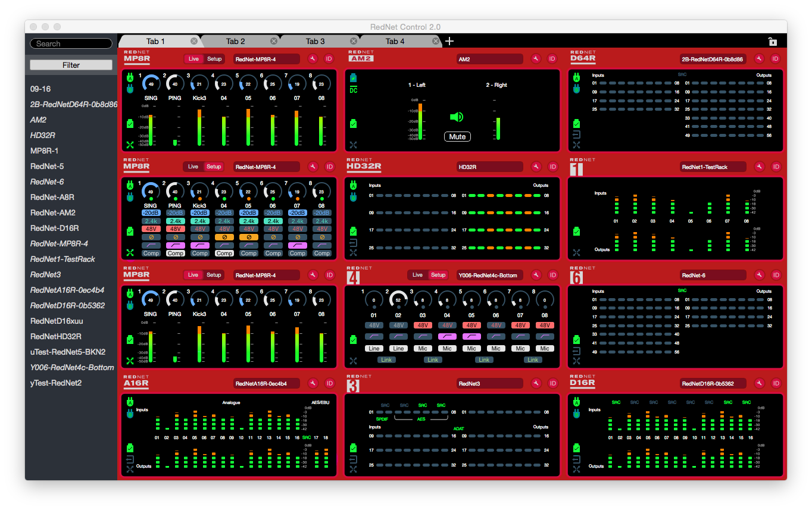Adjust the gain knob for channel 01 on Y006-RedNet4c-Bottom
The width and height of the screenshot is (812, 510).
tap(374, 299)
